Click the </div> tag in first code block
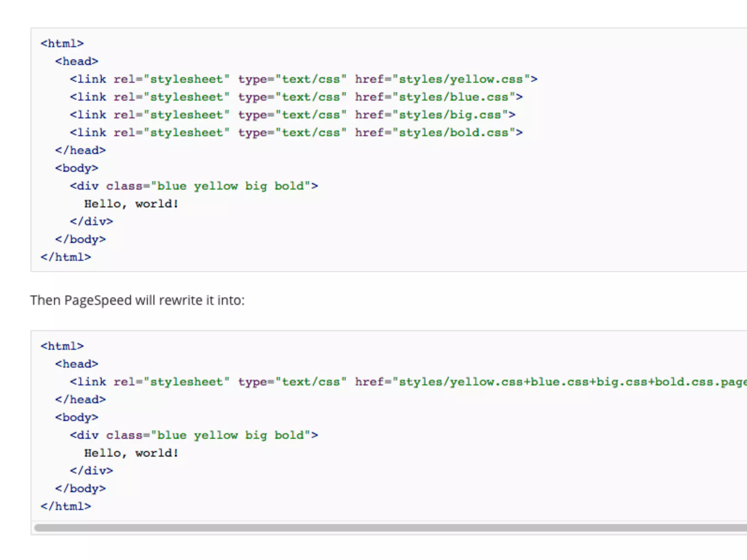Image resolution: width=747 pixels, height=560 pixels. tap(92, 222)
